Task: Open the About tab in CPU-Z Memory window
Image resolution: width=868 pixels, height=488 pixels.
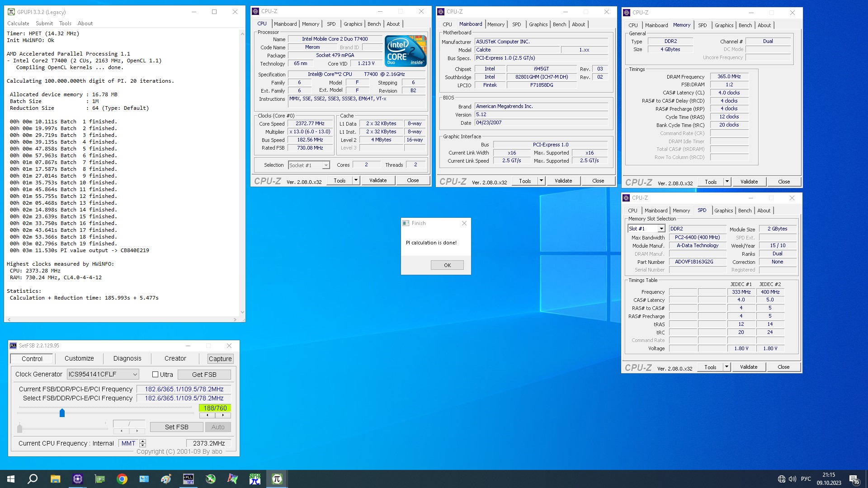Action: point(764,25)
